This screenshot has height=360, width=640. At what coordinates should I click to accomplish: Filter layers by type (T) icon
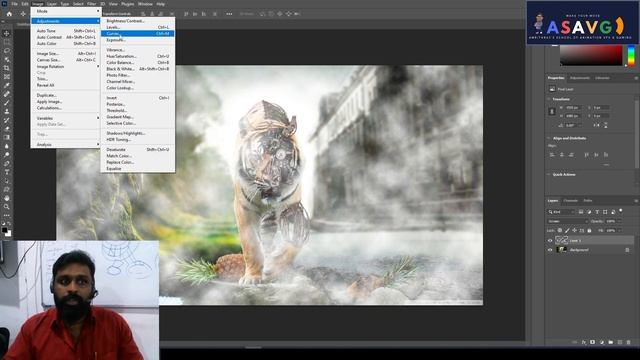click(x=597, y=212)
